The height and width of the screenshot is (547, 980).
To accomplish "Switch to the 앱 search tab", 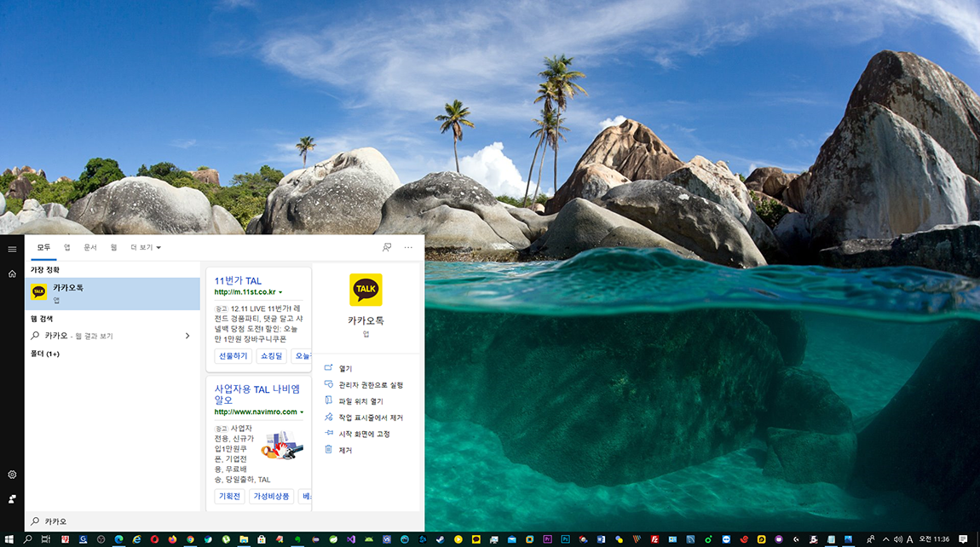I will pyautogui.click(x=66, y=248).
